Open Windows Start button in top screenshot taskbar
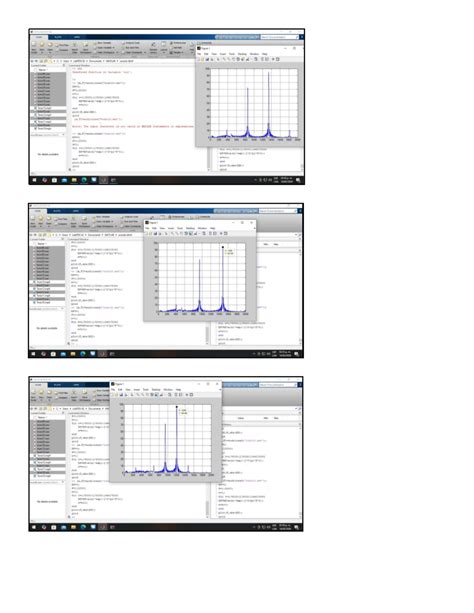This screenshot has width=474, height=613. [34, 180]
